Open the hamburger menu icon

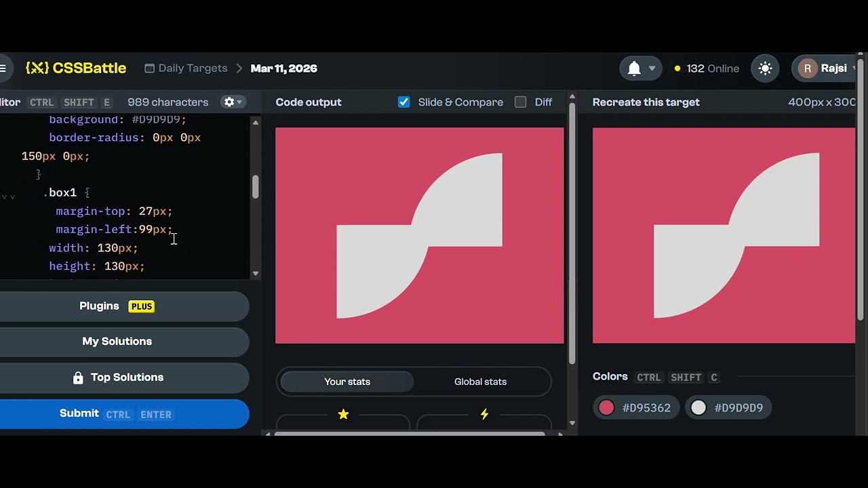click(3, 68)
